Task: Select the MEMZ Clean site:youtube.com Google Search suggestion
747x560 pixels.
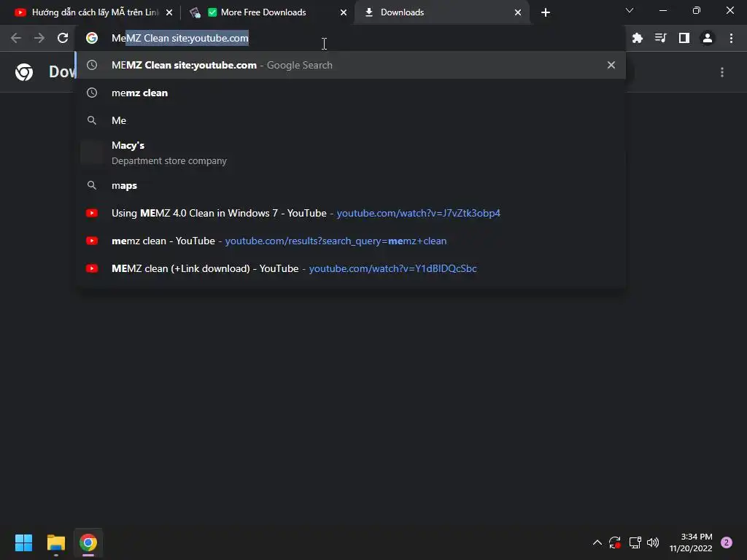Action: coord(351,65)
